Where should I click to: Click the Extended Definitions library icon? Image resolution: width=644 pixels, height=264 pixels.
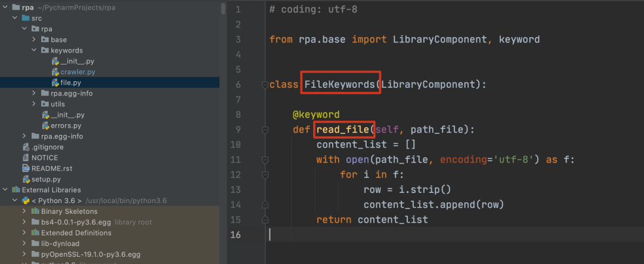[35, 233]
